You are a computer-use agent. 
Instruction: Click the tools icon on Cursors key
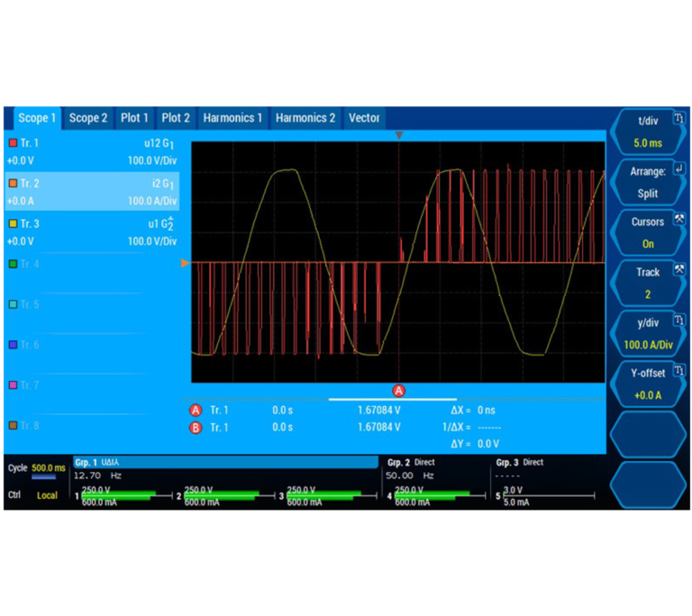[678, 219]
